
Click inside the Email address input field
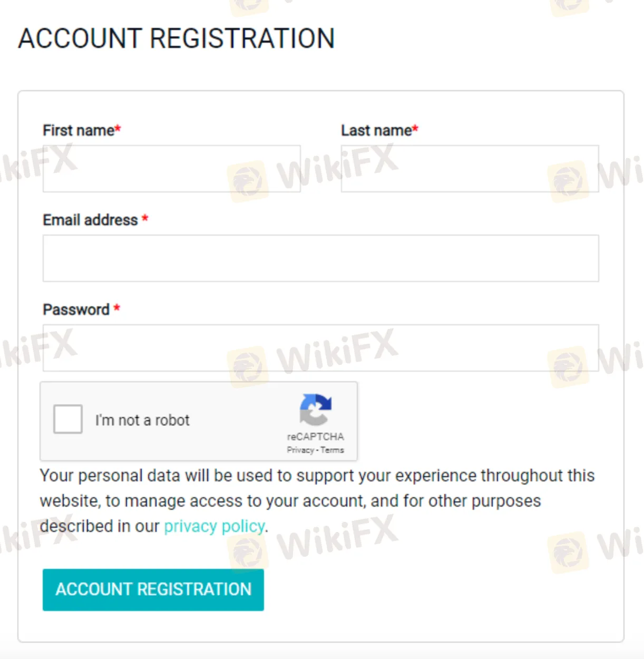click(320, 258)
